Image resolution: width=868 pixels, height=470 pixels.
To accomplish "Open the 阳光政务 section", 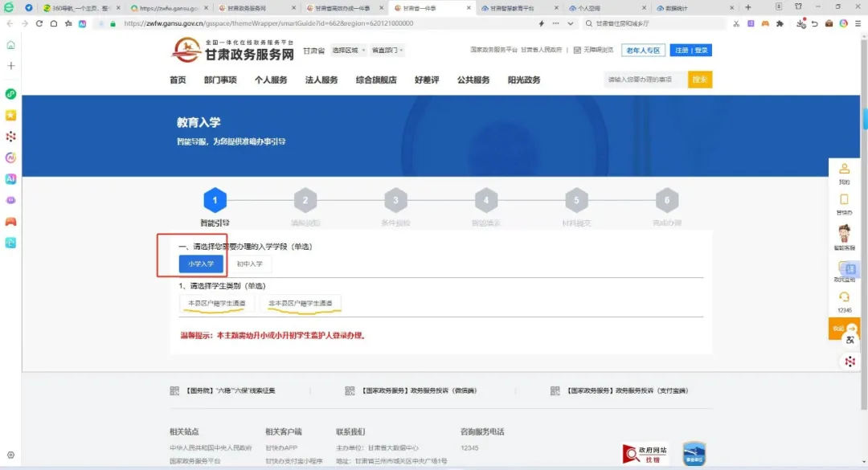I will click(524, 80).
